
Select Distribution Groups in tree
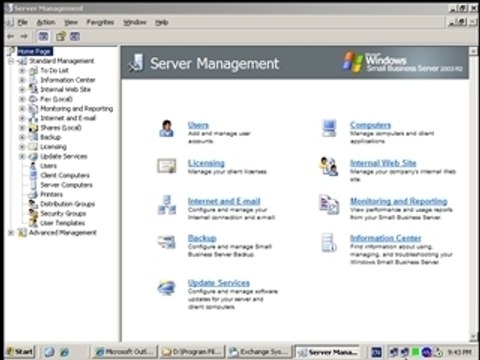[68, 204]
